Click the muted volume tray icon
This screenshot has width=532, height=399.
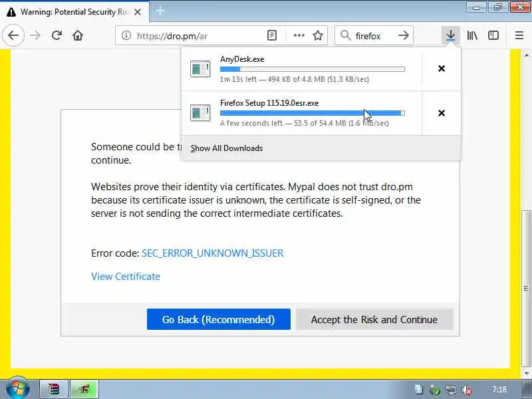pyautogui.click(x=467, y=390)
